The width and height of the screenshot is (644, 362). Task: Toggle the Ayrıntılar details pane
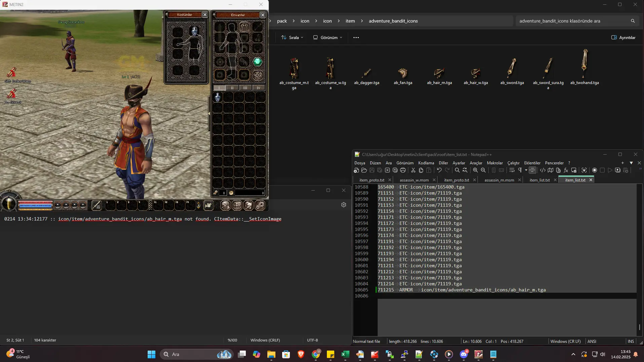click(x=623, y=38)
